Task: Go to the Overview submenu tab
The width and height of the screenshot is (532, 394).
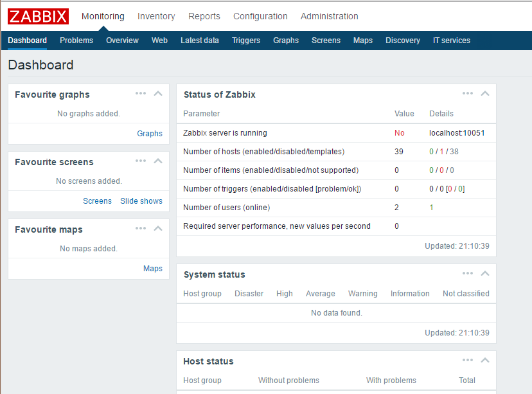Action: [122, 40]
